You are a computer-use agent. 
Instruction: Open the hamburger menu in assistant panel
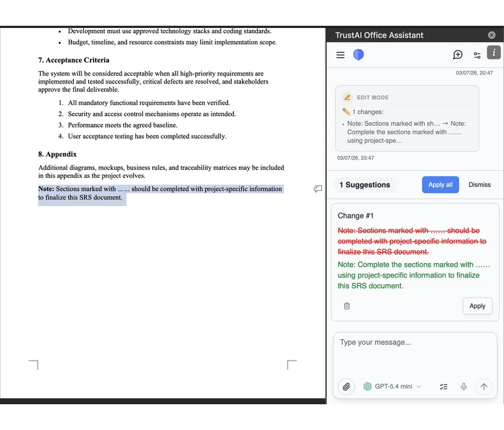tap(341, 55)
